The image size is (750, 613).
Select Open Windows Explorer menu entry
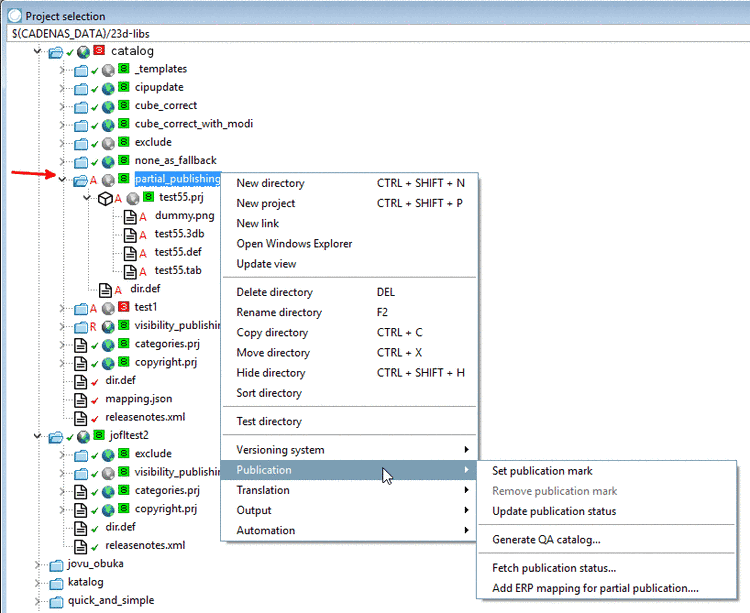point(349,243)
